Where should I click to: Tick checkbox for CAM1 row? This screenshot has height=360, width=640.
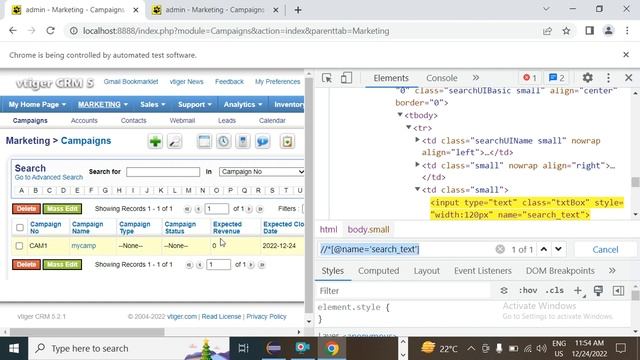click(x=19, y=246)
